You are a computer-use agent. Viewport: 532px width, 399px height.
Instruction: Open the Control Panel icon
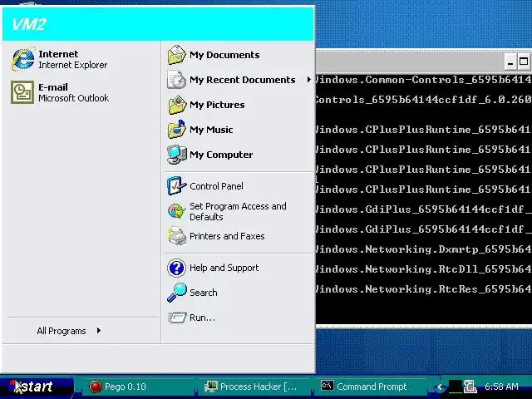point(176,186)
